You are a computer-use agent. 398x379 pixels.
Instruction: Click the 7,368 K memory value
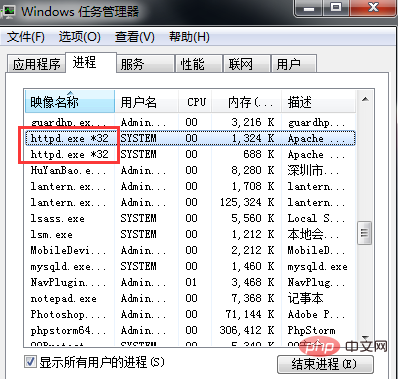click(253, 298)
